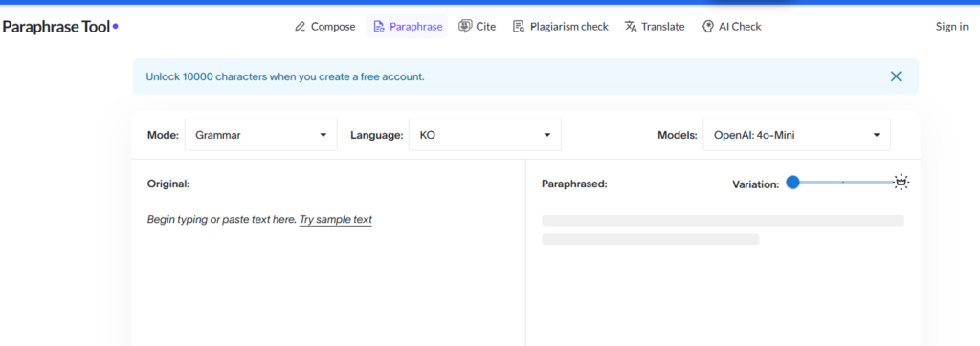
Task: Click the creative variation icon at slider end
Action: click(x=901, y=183)
